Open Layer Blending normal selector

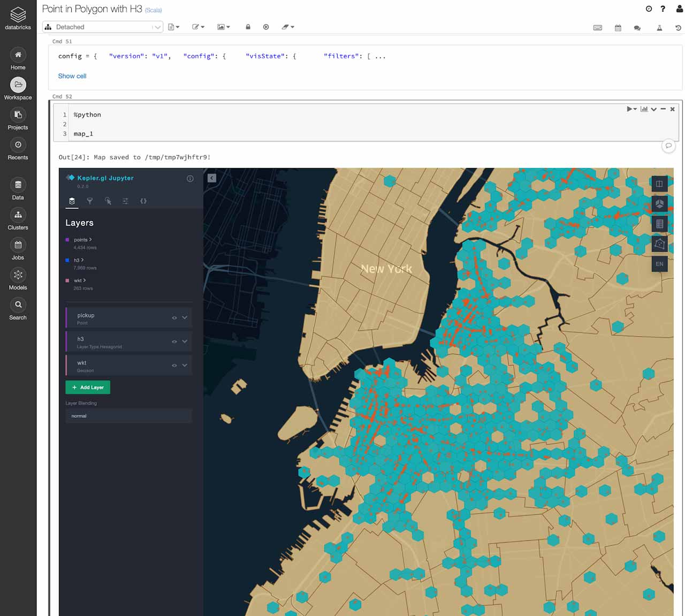pyautogui.click(x=128, y=416)
